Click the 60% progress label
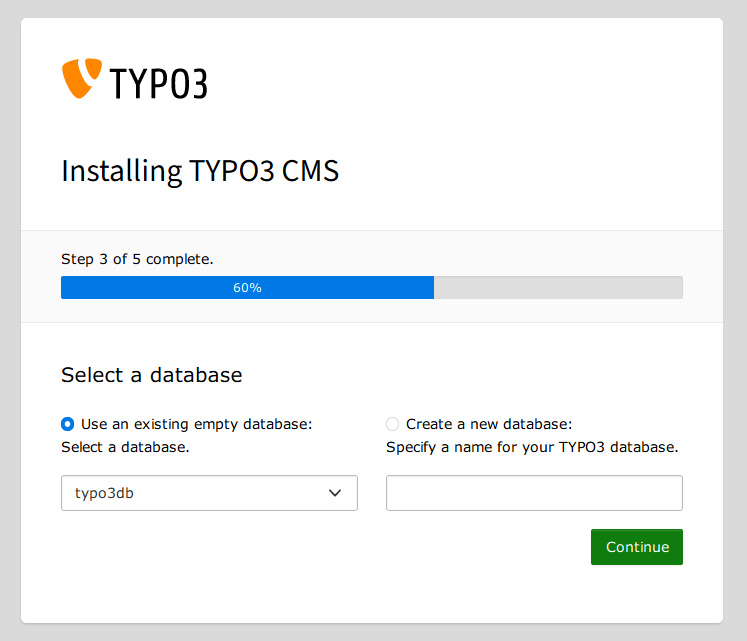Viewport: 747px width, 641px height. 247,288
